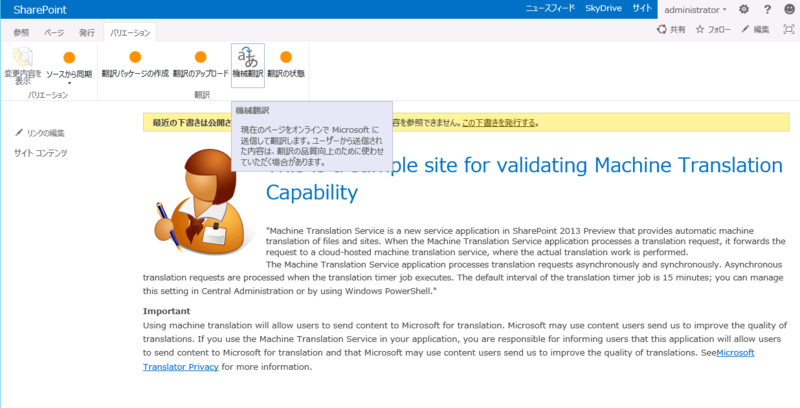
Task: Click the woman with pencil image
Action: [204, 200]
